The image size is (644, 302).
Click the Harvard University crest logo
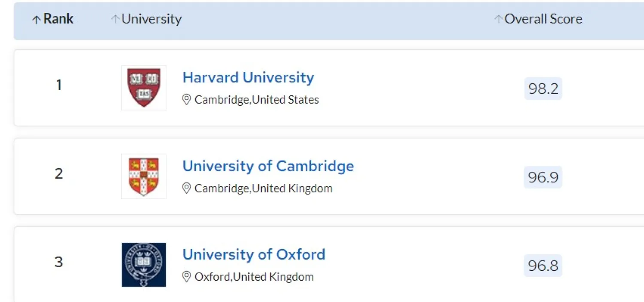[x=143, y=88]
